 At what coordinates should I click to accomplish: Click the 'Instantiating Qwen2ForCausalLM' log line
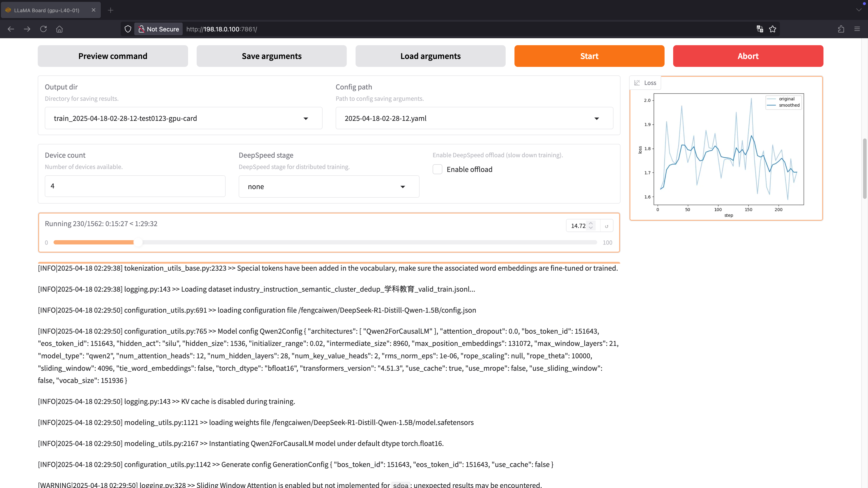click(x=241, y=443)
